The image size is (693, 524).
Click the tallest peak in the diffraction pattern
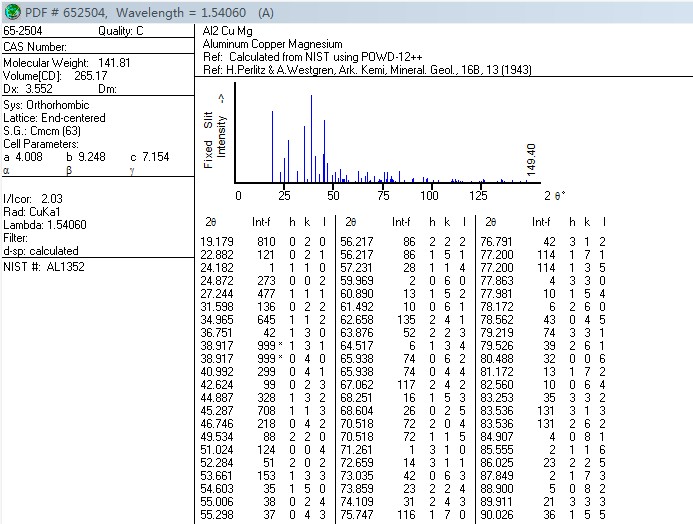pos(312,138)
